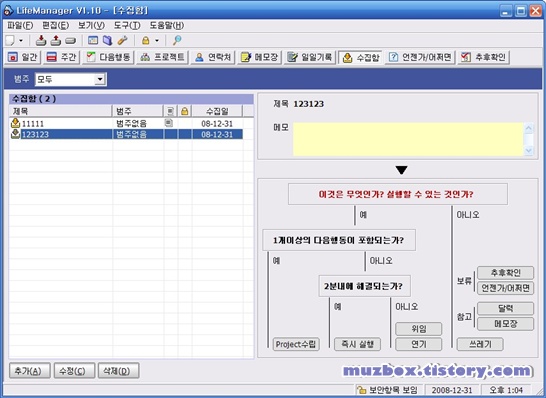Click the 08-12-31 date in 11111 row
The width and height of the screenshot is (546, 398).
[x=217, y=124]
